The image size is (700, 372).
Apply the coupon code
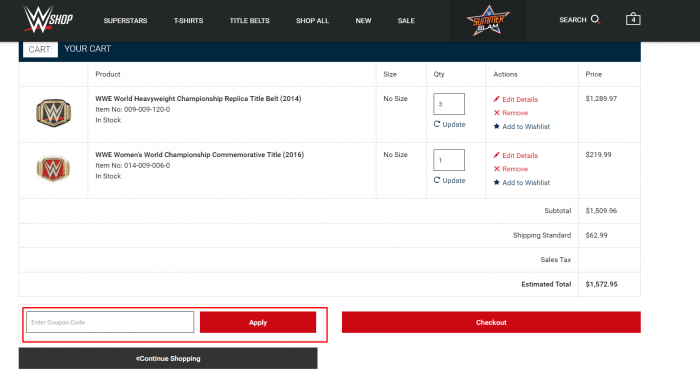[258, 322]
